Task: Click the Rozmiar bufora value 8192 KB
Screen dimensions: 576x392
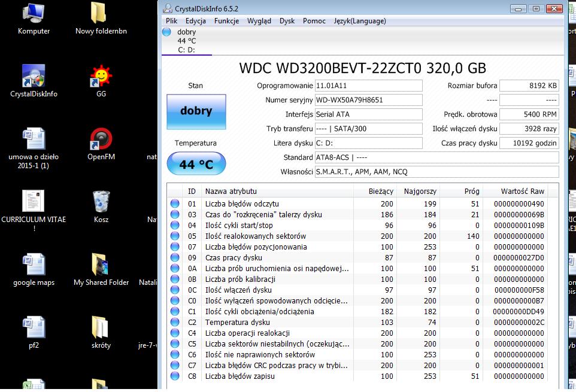Action: coord(529,86)
